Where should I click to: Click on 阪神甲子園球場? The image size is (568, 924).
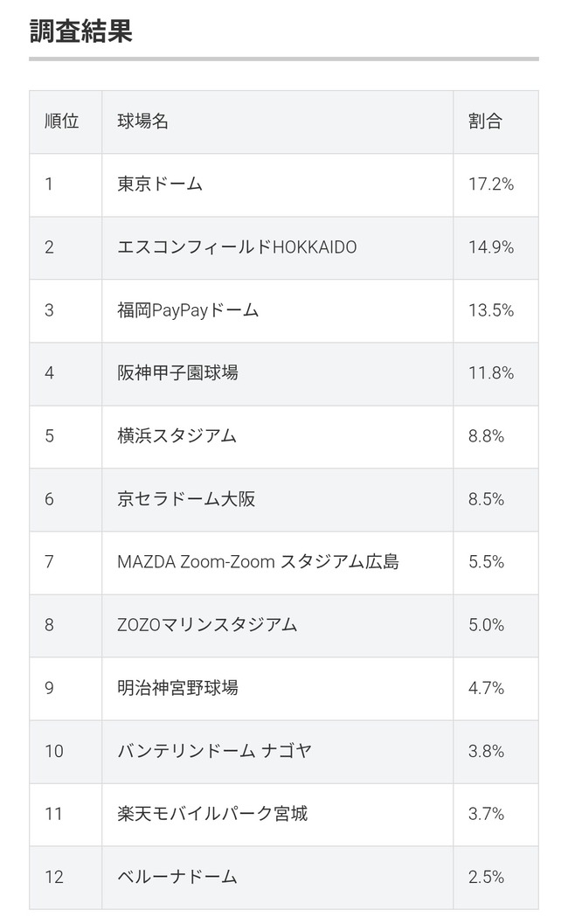tap(177, 373)
